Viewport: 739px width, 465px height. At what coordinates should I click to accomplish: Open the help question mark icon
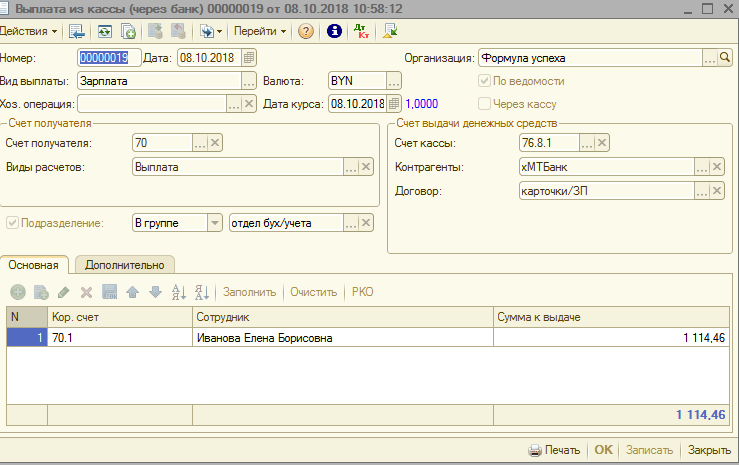pos(305,31)
